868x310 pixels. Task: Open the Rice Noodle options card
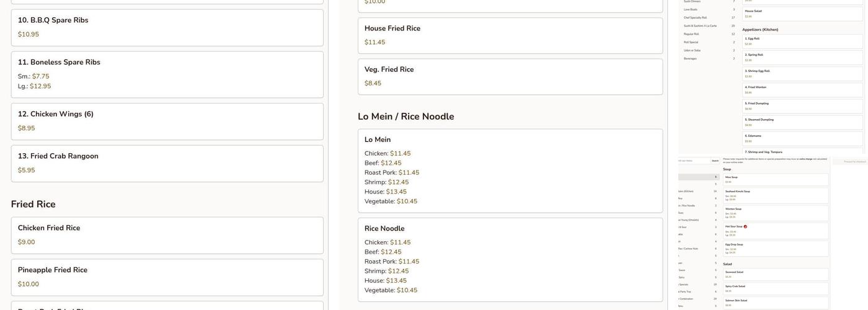point(510,259)
